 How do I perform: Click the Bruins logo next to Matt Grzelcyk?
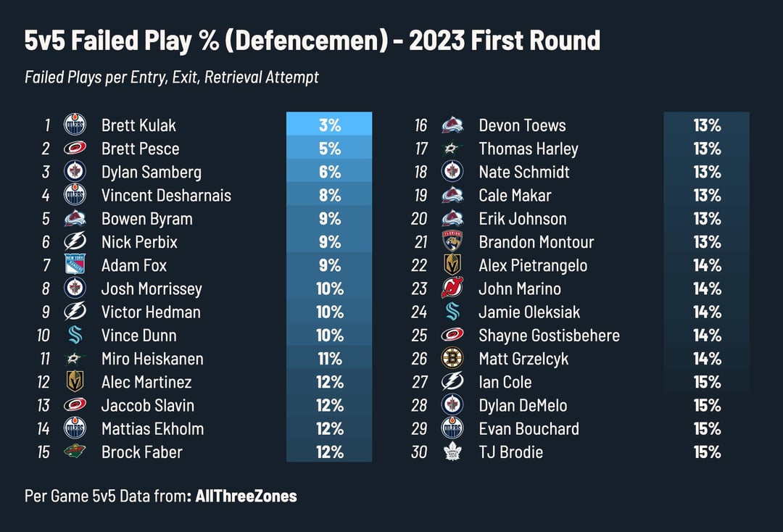[x=452, y=359]
